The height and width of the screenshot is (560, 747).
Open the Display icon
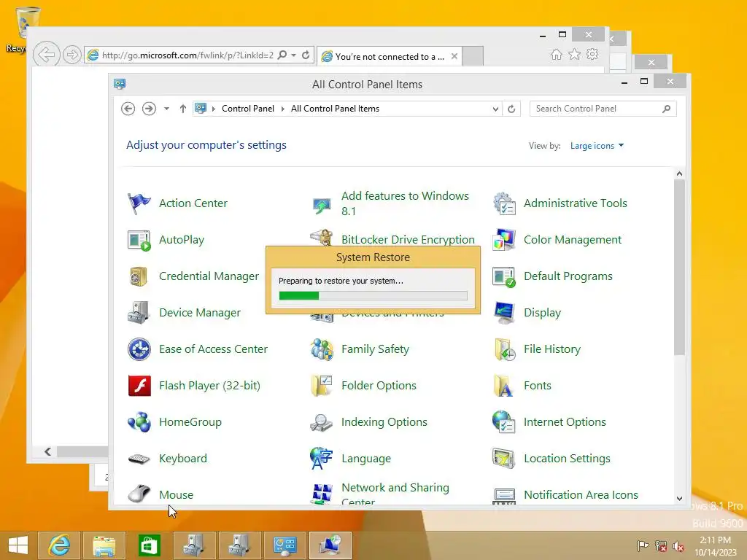coord(504,313)
